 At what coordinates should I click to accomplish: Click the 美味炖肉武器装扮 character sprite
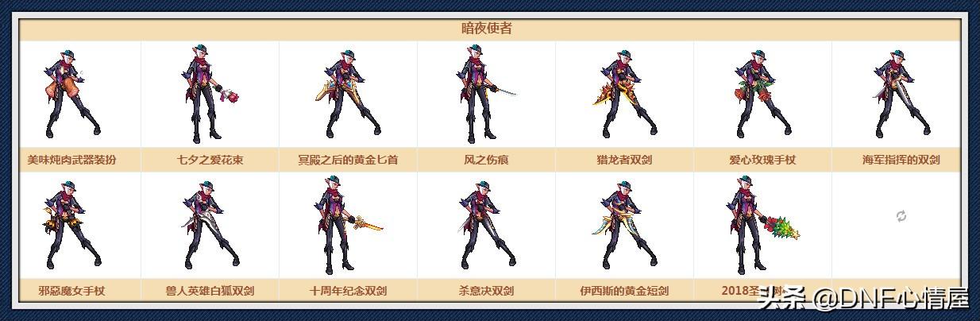[68, 93]
